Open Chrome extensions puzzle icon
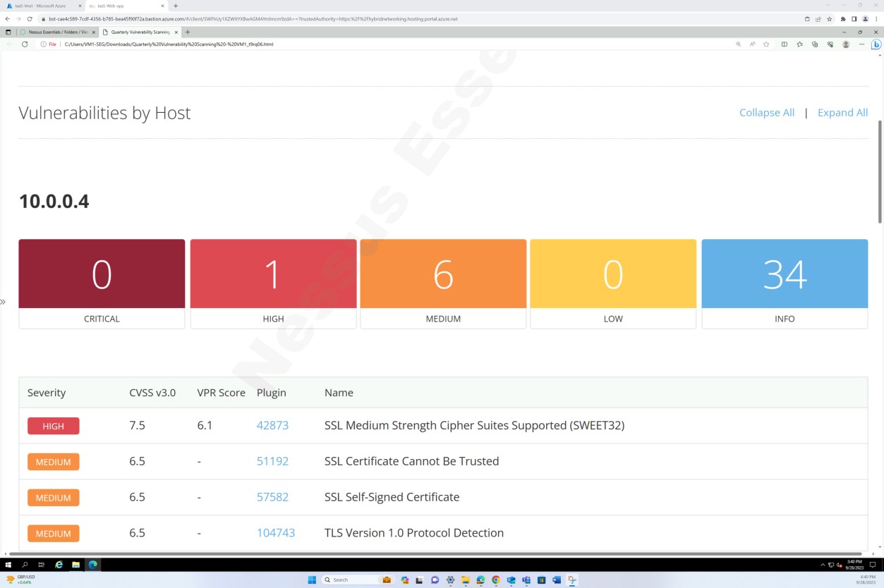Image resolution: width=884 pixels, height=588 pixels. pos(843,19)
